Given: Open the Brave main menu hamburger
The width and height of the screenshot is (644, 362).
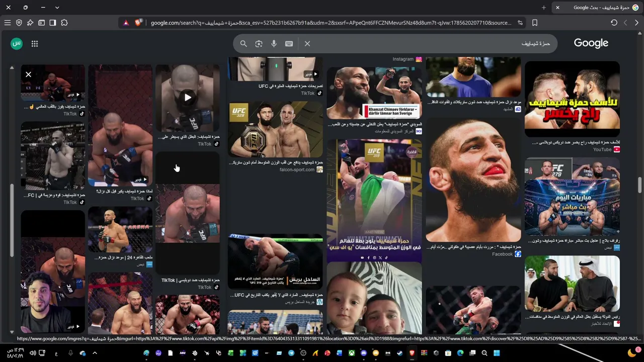Looking at the screenshot, I should pos(8,23).
